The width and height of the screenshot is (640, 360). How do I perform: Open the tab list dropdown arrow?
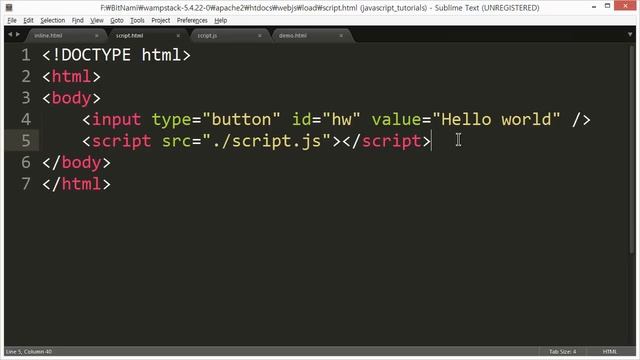click(630, 35)
